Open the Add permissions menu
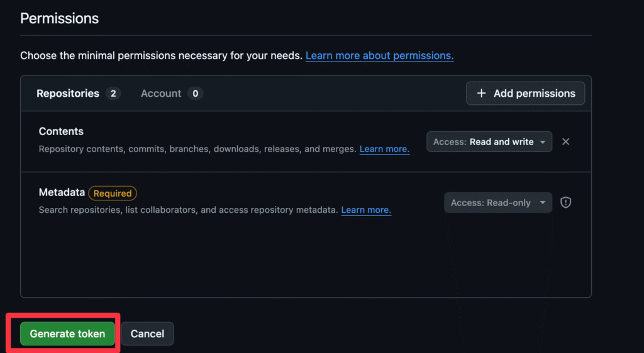 tap(525, 94)
